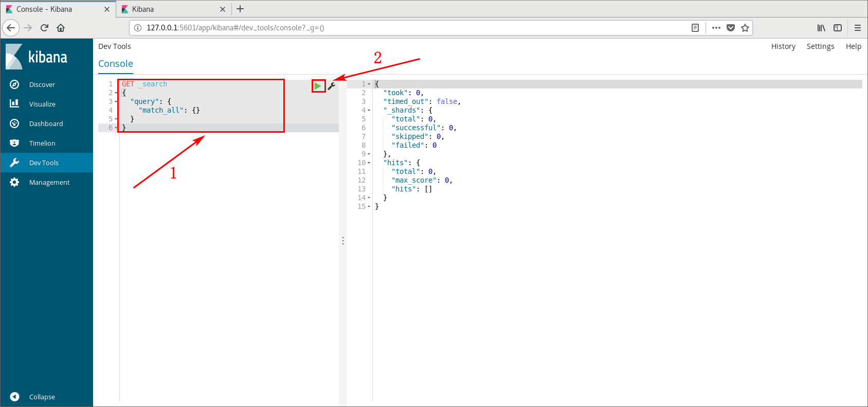Open the Help panel

(854, 46)
